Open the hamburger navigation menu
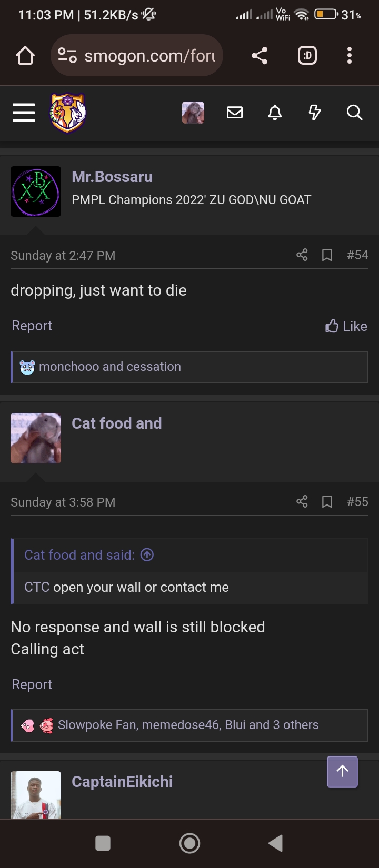 tap(24, 113)
